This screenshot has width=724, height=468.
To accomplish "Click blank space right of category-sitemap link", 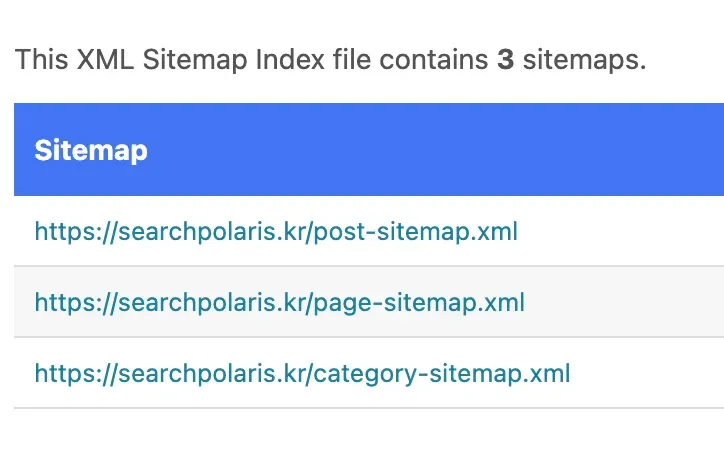I will [x=650, y=374].
